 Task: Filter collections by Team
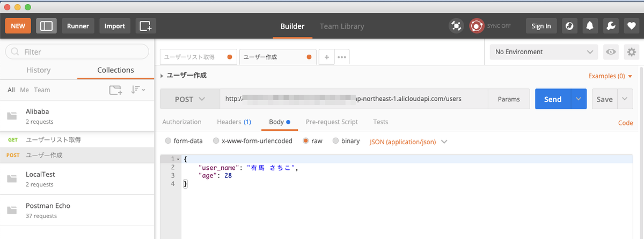(x=42, y=90)
